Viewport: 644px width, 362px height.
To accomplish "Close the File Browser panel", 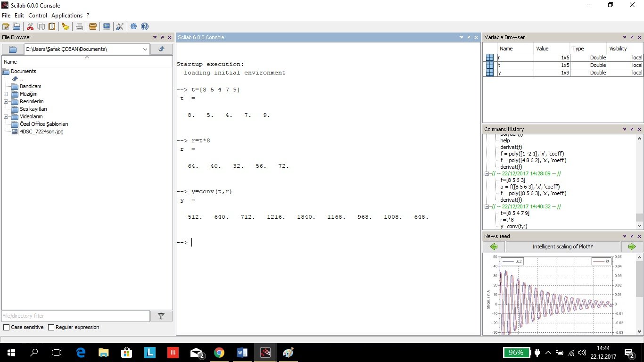I will (x=169, y=37).
